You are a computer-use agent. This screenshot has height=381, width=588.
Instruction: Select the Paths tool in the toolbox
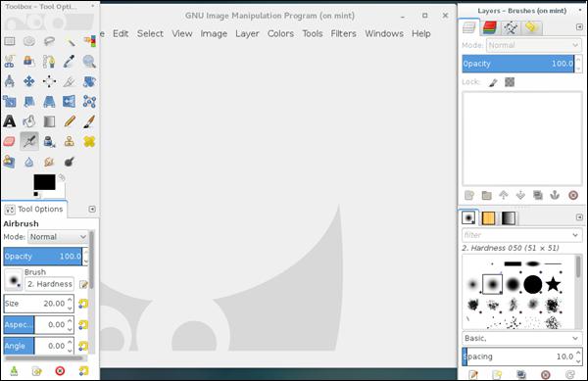[49, 61]
